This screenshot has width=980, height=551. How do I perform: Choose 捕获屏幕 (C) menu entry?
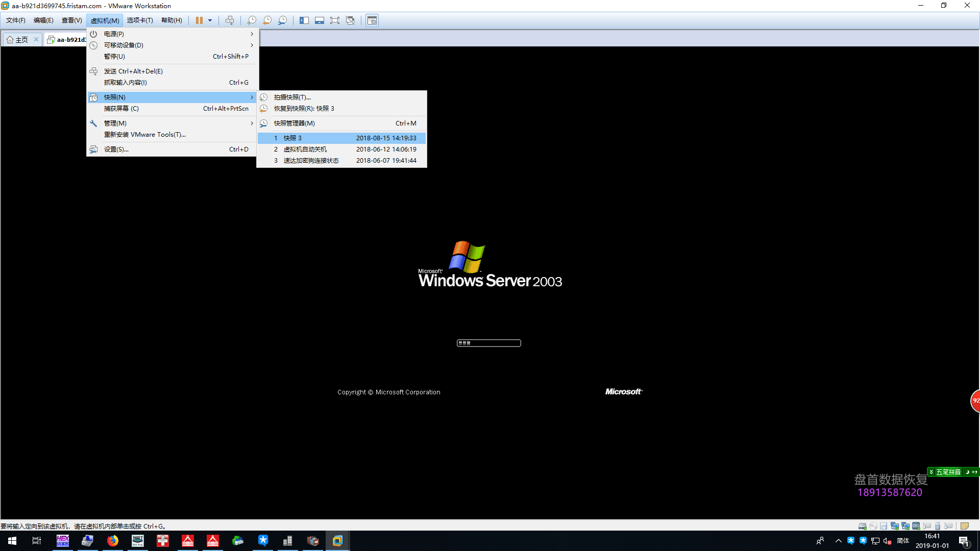coord(173,108)
